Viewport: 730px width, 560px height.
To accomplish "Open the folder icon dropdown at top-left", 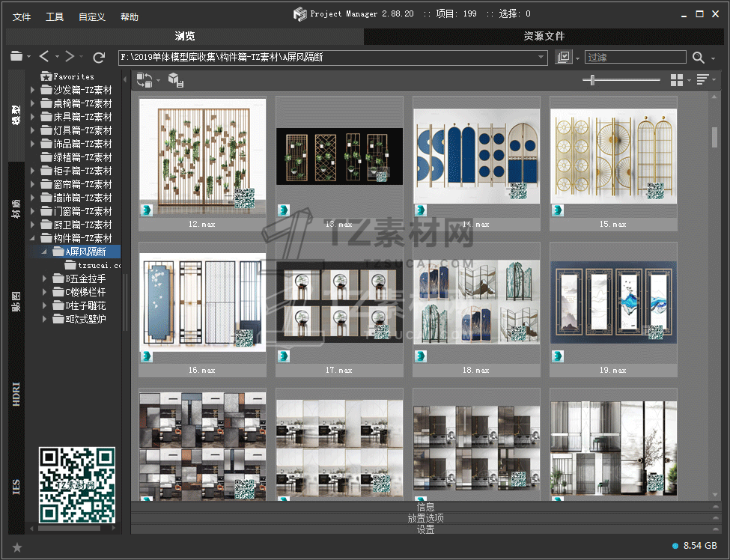I will pos(19,57).
